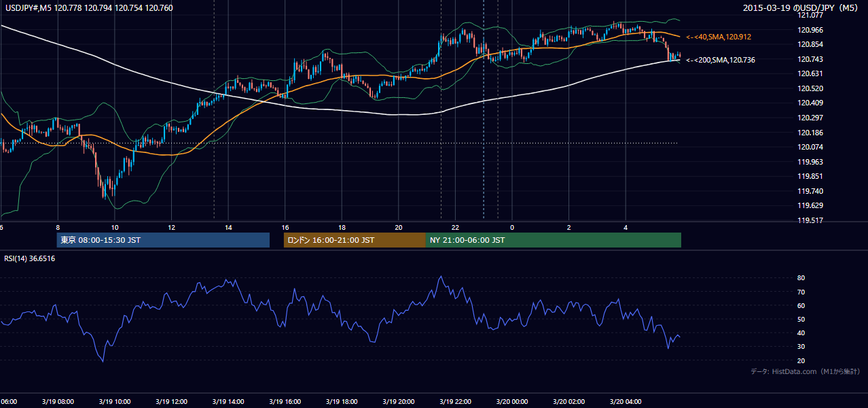Click price axis label 119.963
This screenshot has width=868, height=408.
pos(810,162)
